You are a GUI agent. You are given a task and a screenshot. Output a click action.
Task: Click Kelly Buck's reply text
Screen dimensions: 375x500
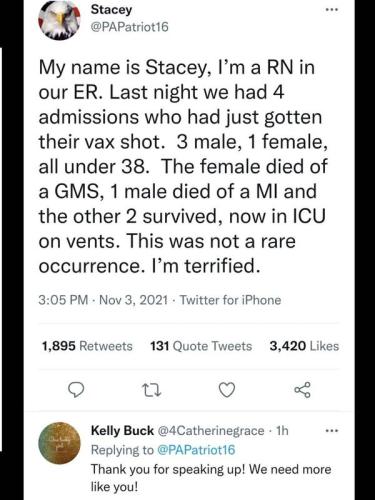click(211, 478)
